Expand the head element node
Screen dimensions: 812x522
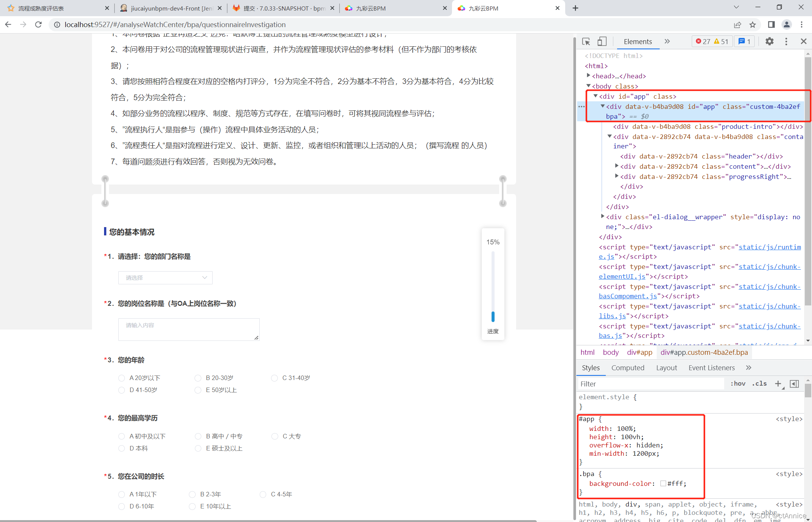(588, 76)
